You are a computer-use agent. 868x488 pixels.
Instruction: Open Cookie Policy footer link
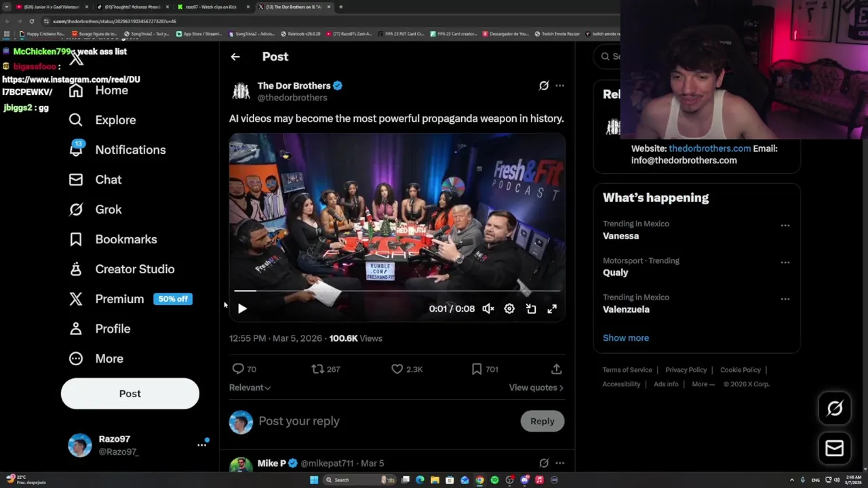coord(741,370)
